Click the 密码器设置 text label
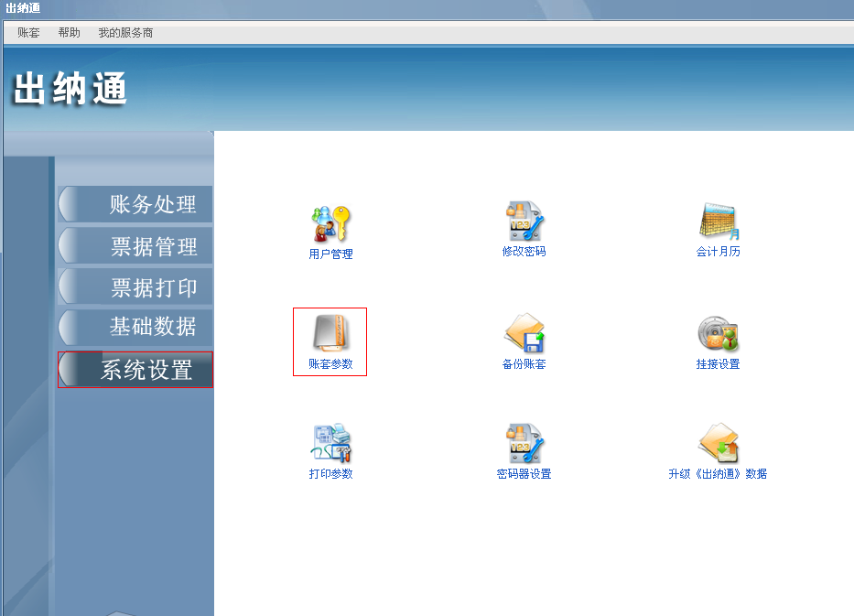 [524, 474]
